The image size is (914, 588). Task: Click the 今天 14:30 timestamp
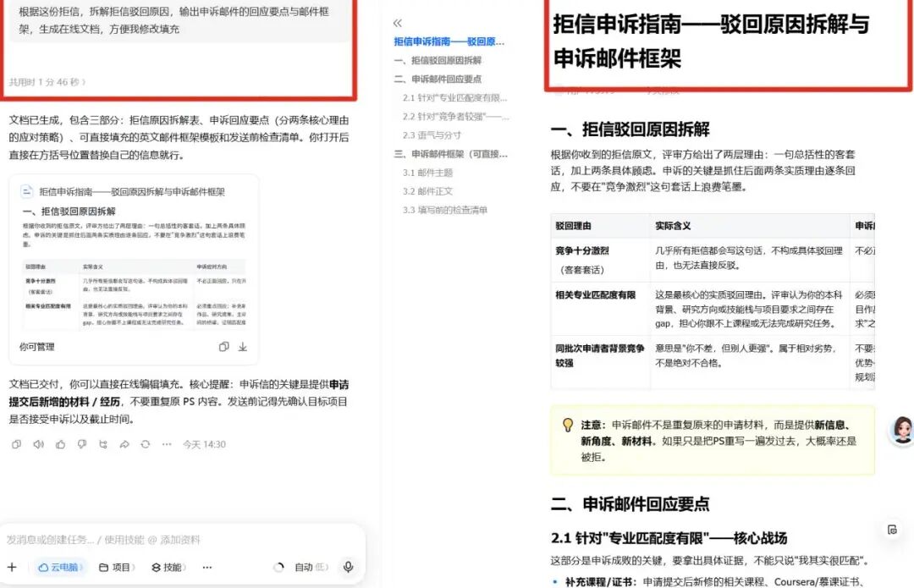pos(204,444)
